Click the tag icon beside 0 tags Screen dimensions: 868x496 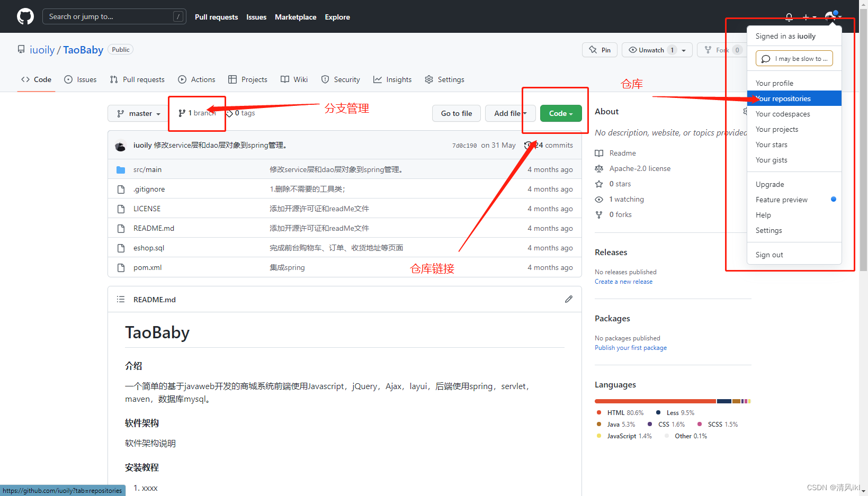tap(229, 113)
